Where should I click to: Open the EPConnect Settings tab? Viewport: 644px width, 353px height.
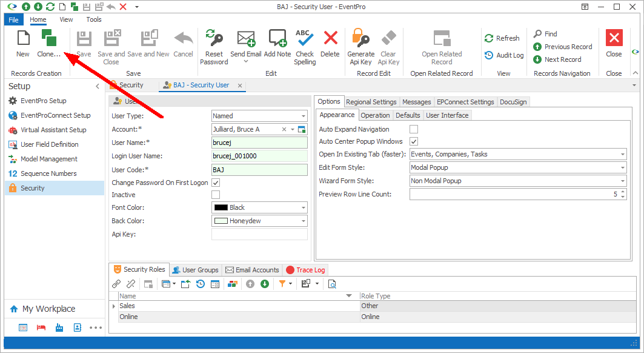465,102
